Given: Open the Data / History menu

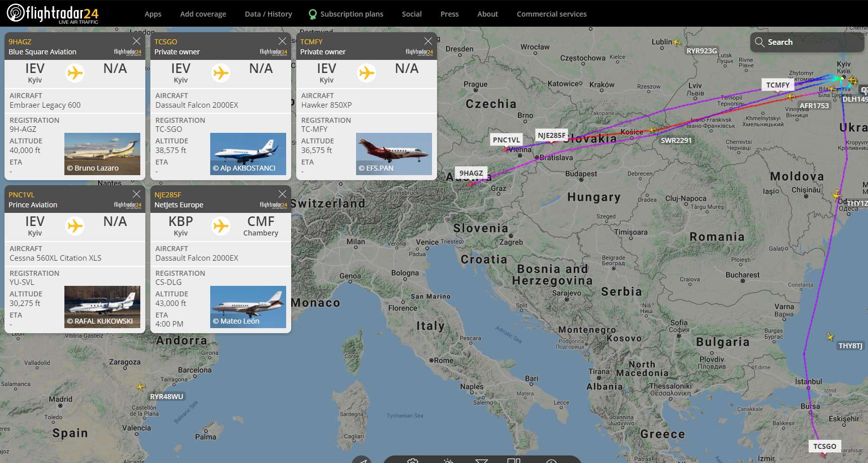Looking at the screenshot, I should [x=269, y=14].
